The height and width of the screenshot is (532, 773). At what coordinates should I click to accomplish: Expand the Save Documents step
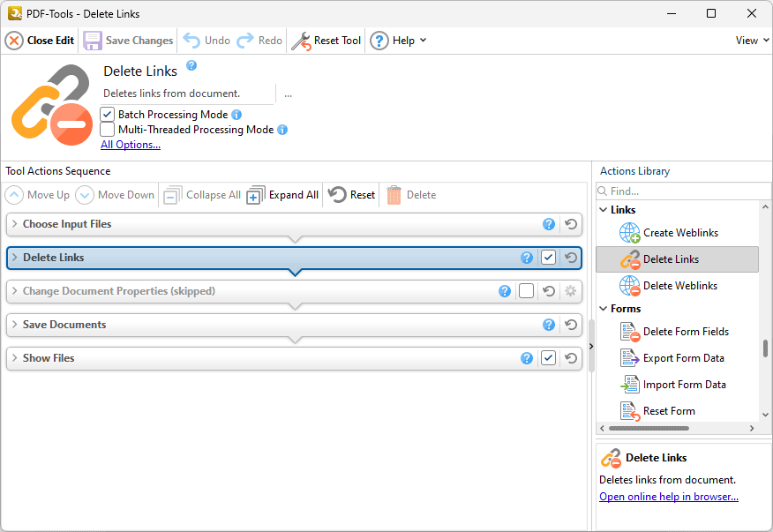(14, 325)
